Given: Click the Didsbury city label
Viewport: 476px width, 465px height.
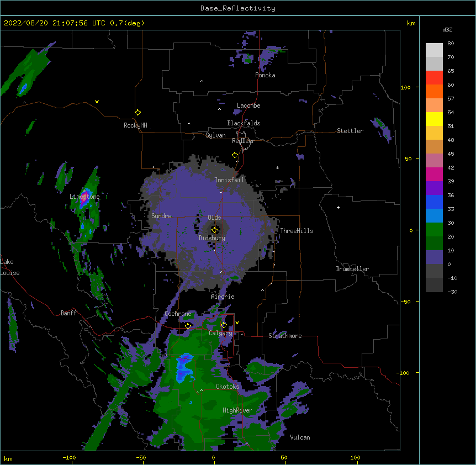Looking at the screenshot, I should pos(212,238).
